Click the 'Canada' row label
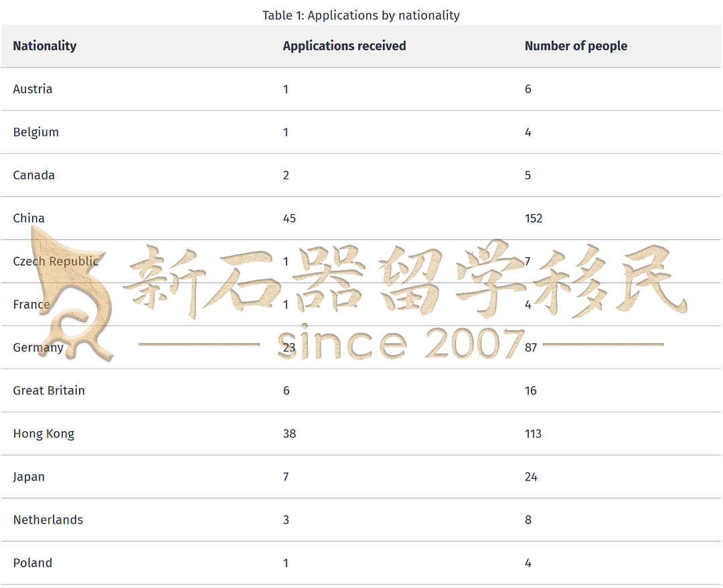 33,175
